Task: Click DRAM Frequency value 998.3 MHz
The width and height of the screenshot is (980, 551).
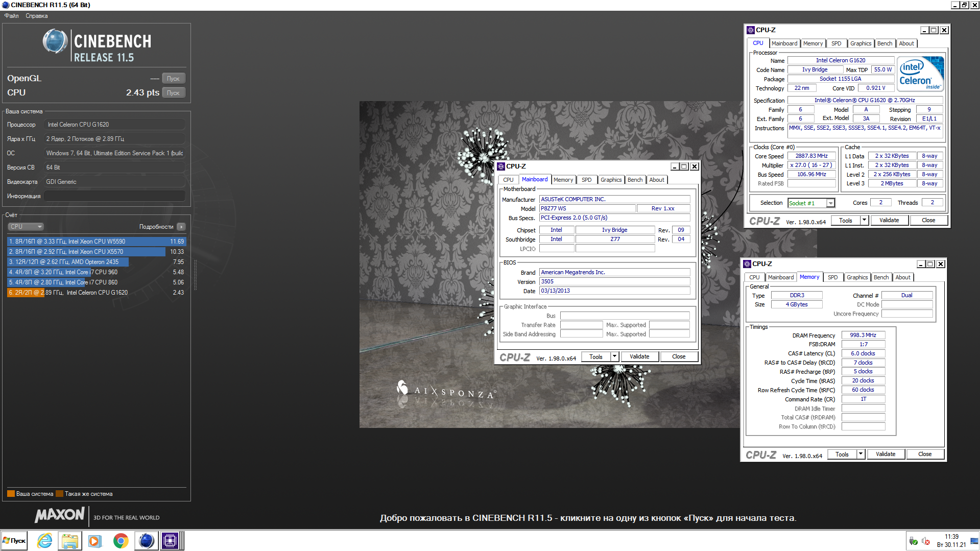Action: [863, 336]
